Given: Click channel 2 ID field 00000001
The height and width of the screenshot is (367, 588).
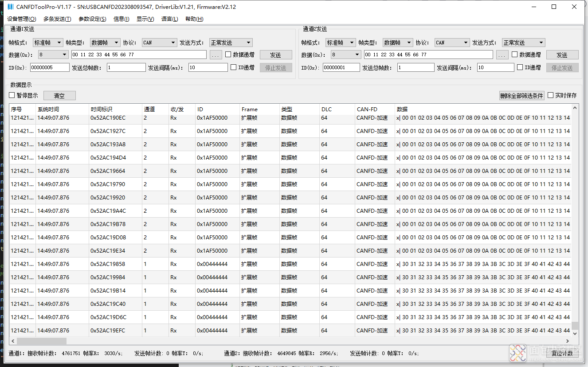Looking at the screenshot, I should [x=341, y=67].
